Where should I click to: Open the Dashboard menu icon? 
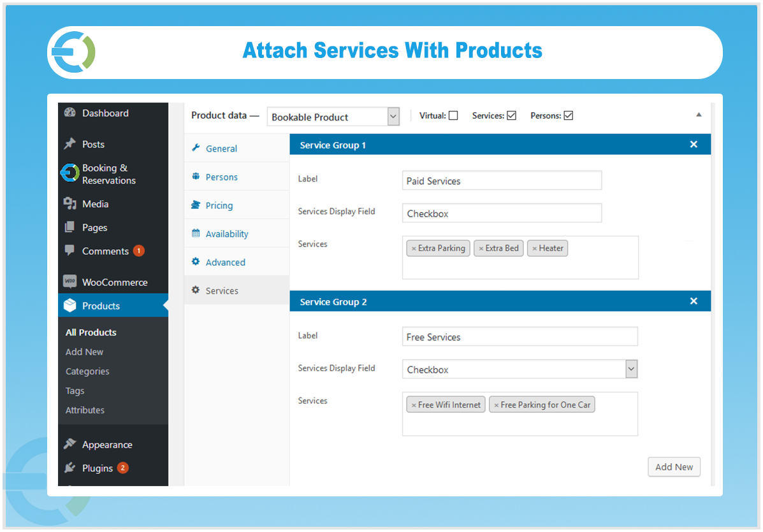[x=69, y=113]
